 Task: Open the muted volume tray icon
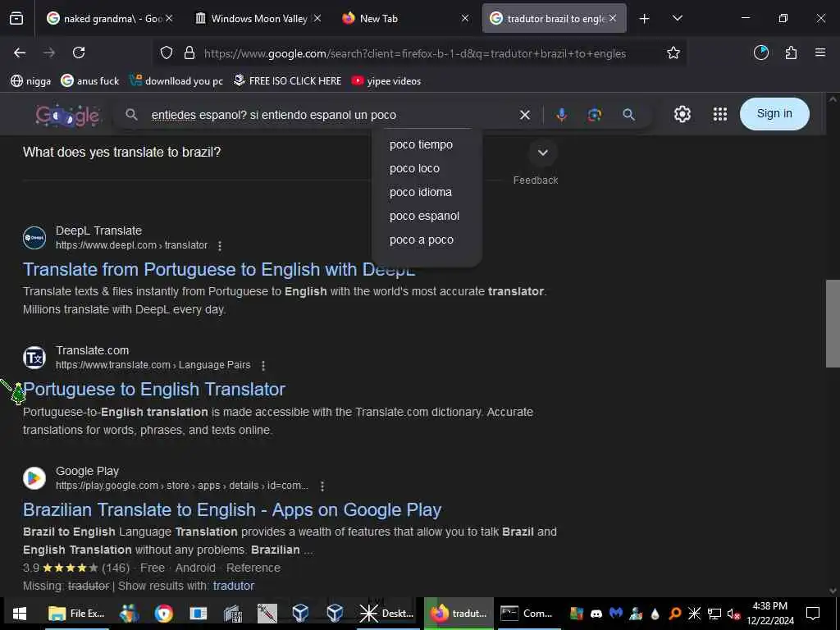[733, 614]
